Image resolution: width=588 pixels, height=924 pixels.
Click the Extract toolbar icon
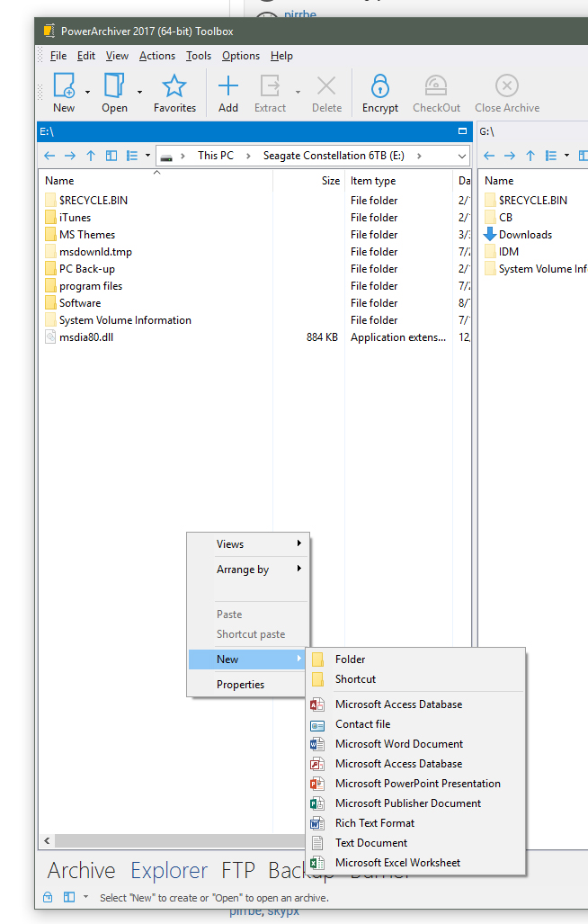[270, 86]
